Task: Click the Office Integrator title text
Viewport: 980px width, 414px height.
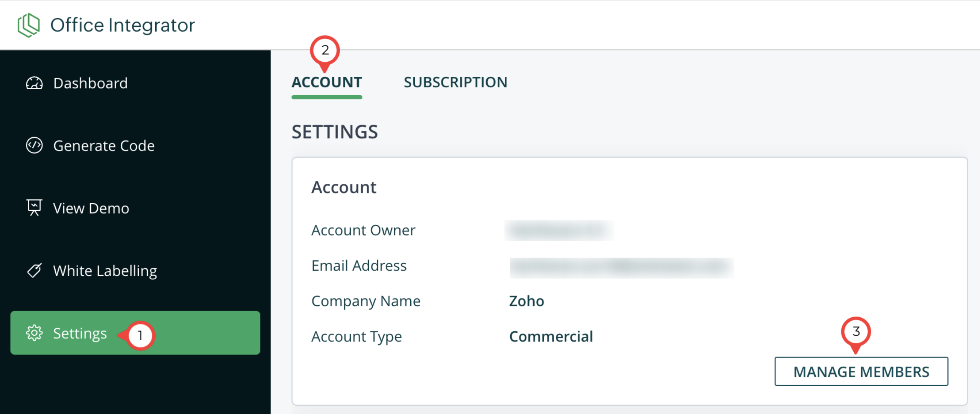Action: (123, 25)
